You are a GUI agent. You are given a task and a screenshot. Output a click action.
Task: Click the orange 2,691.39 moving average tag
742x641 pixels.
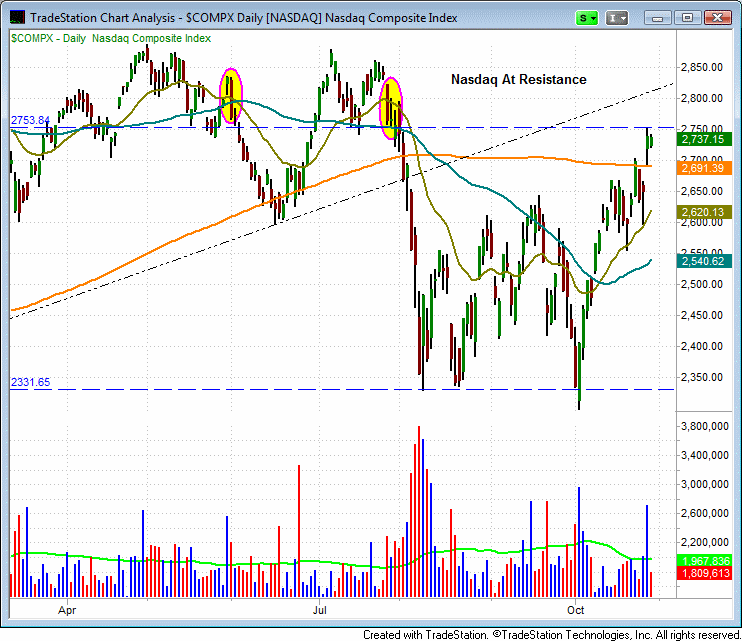704,168
